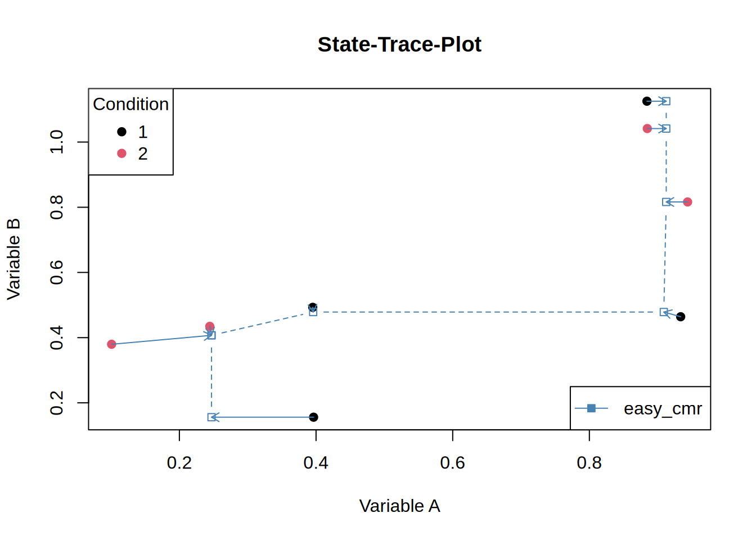Click the "easy_cmr" legend label
This screenshot has width=756, height=540.
coord(663,408)
